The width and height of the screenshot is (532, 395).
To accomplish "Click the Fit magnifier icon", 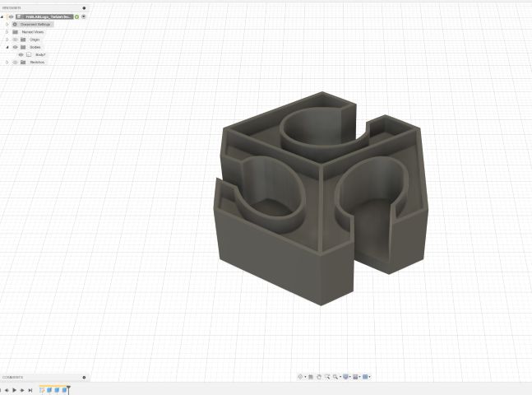I will point(335,377).
